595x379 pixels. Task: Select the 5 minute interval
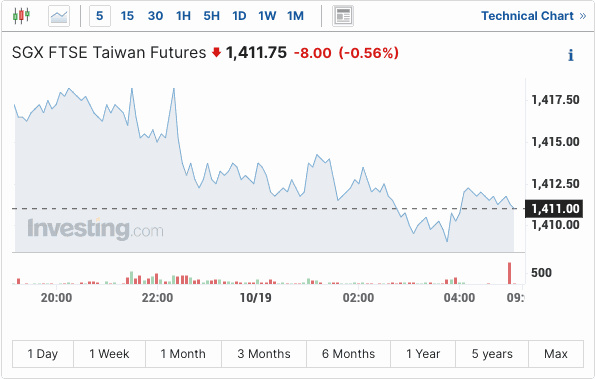coord(100,16)
